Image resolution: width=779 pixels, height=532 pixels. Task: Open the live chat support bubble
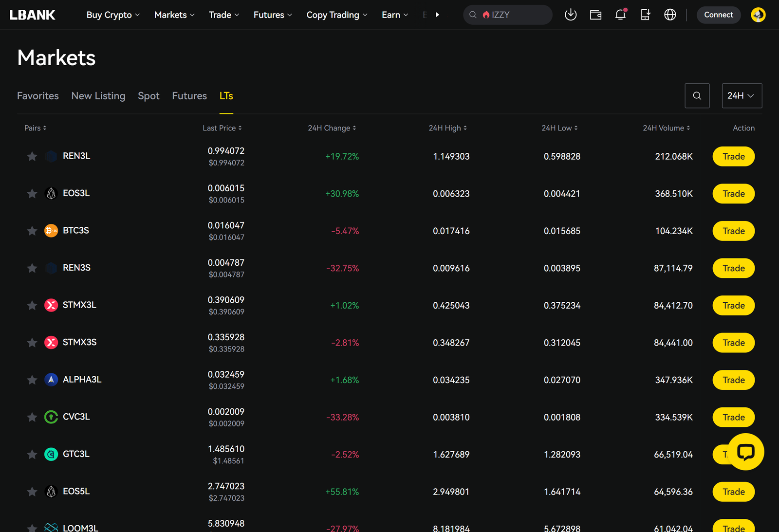click(x=745, y=452)
